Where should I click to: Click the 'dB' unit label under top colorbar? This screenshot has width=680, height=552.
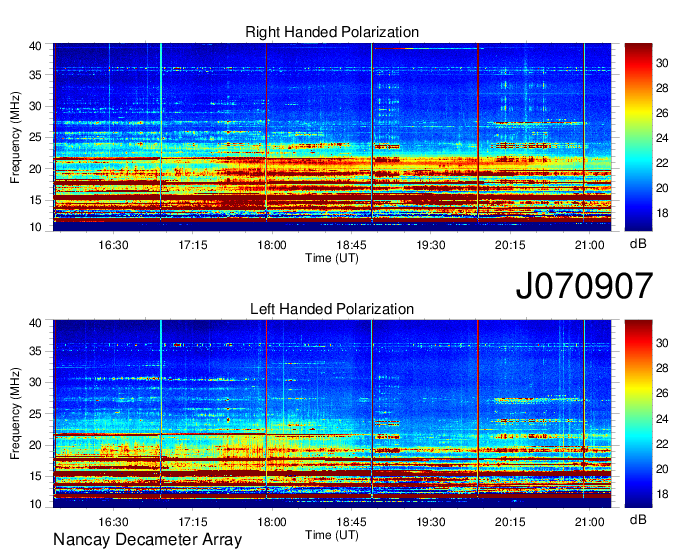[x=638, y=244]
